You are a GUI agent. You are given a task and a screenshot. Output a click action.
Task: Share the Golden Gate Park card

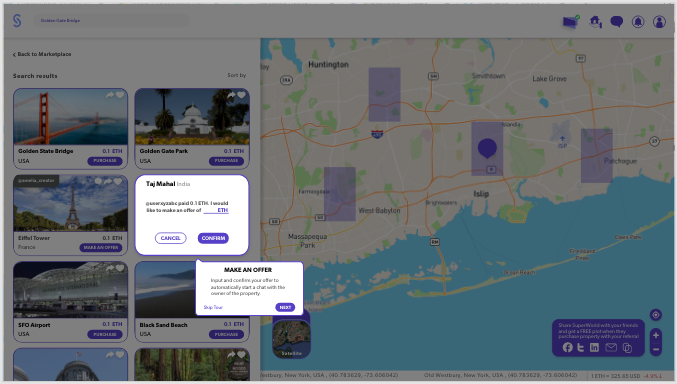click(231, 95)
